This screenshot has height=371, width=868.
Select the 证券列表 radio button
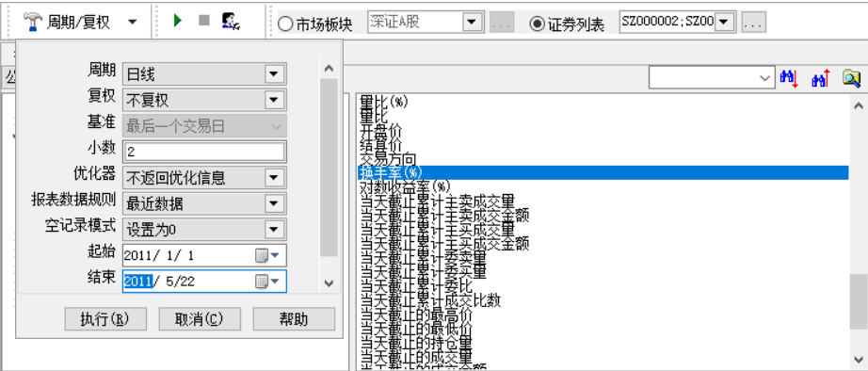[537, 24]
